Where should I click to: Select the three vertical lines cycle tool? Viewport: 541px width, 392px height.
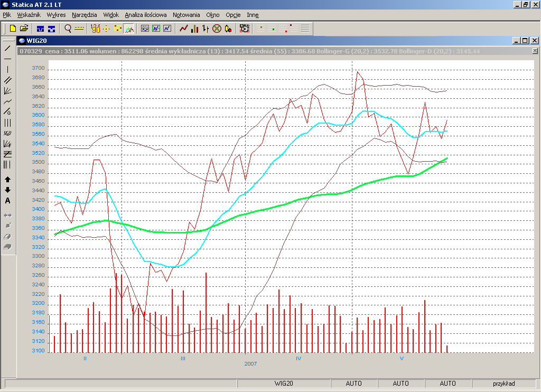pos(7,123)
